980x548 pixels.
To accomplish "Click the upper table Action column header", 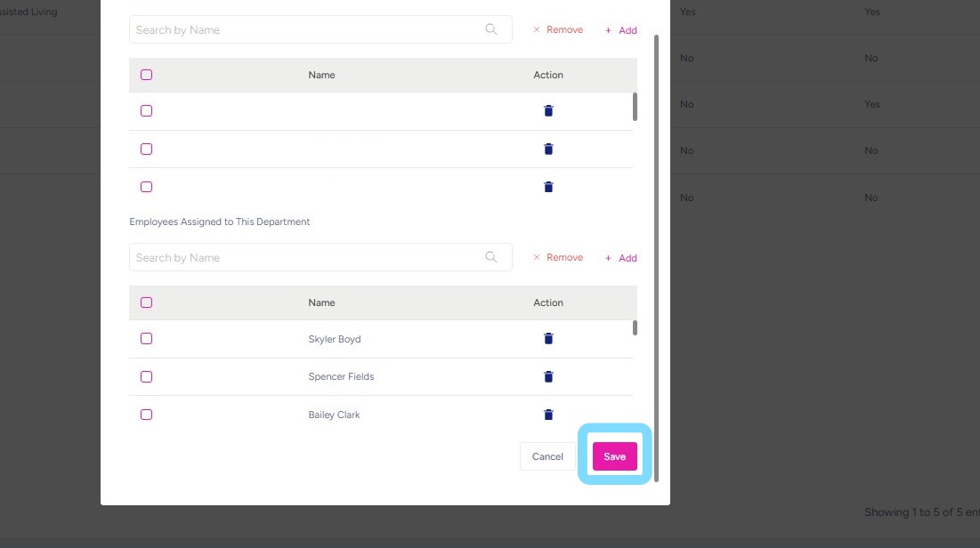I will tap(548, 75).
